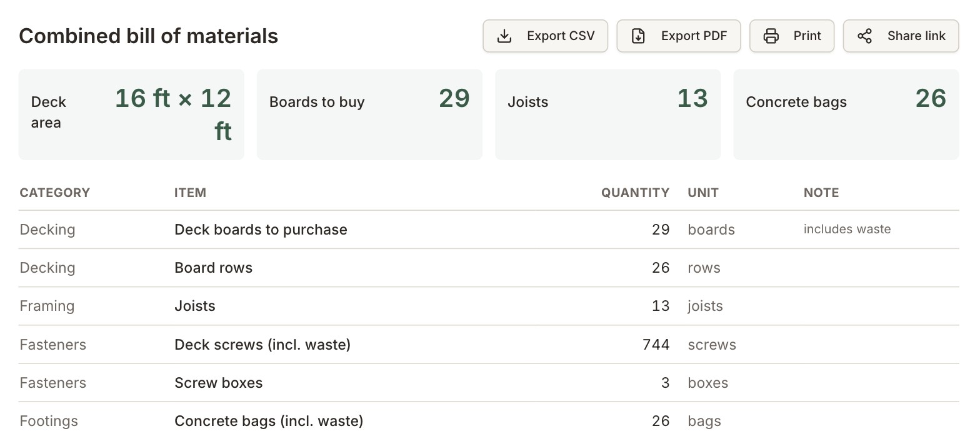
Task: Click the UNIT column header
Action: tap(703, 193)
